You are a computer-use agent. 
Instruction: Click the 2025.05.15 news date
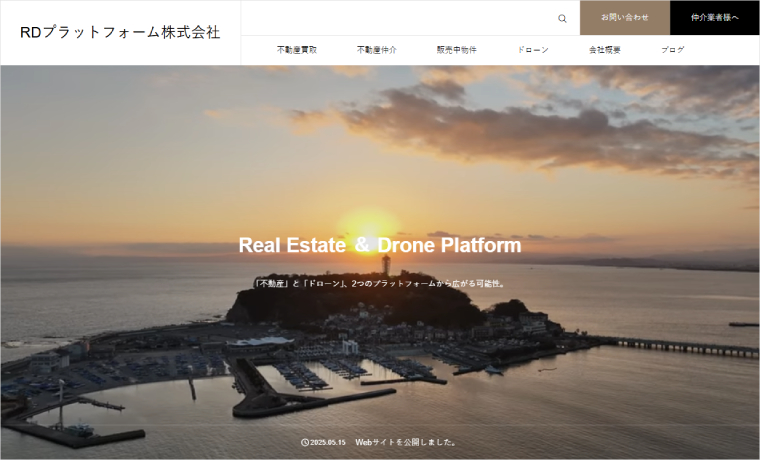pos(328,442)
